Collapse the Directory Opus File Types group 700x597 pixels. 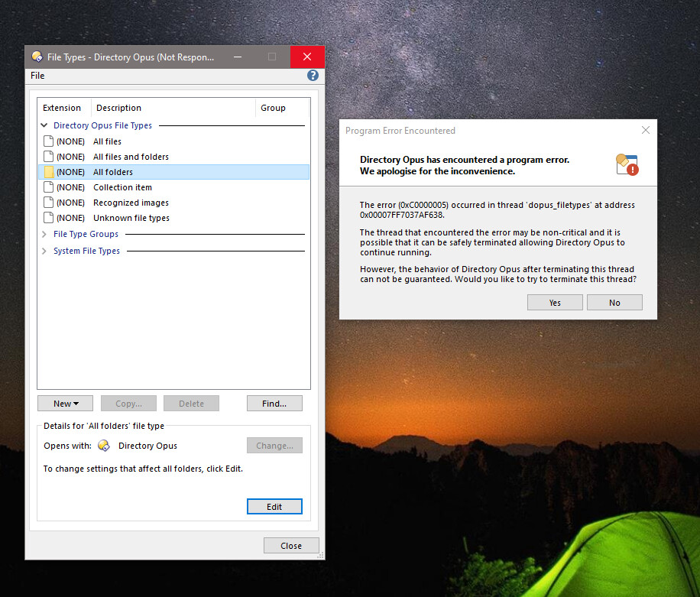coord(44,125)
